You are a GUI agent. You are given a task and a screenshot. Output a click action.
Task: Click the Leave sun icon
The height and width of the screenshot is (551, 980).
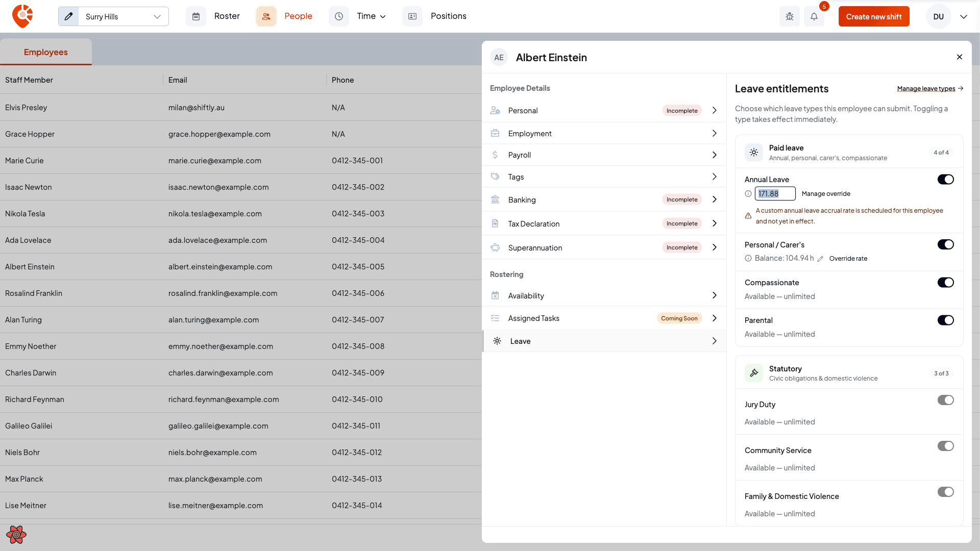point(497,341)
